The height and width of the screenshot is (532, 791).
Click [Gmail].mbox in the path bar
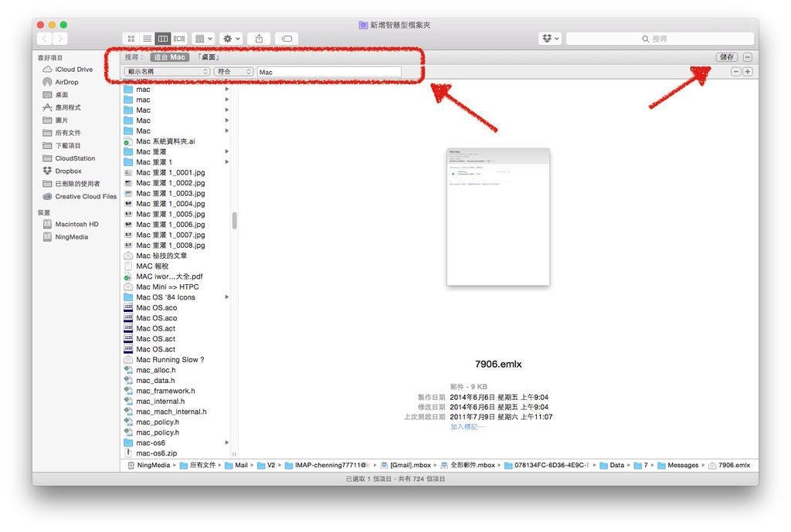[x=406, y=465]
